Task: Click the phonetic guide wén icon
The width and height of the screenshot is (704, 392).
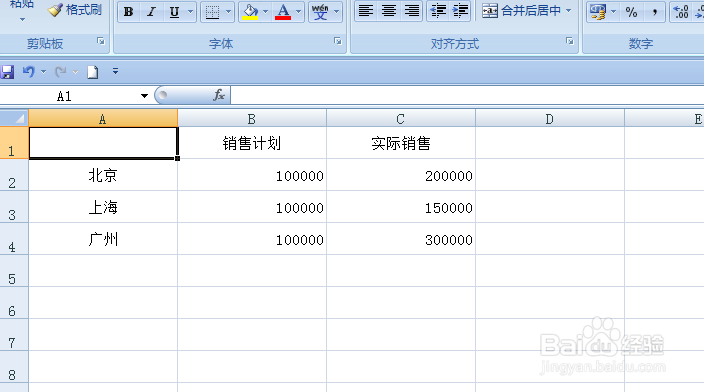Action: pos(320,12)
